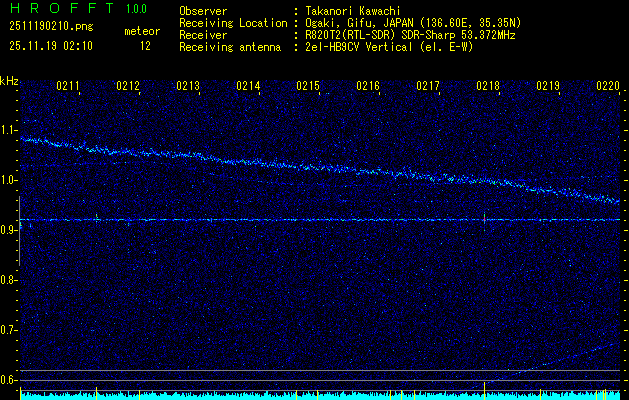The height and width of the screenshot is (400, 629).
Task: Click the 0.6 frequency axis label
Action: 9,380
